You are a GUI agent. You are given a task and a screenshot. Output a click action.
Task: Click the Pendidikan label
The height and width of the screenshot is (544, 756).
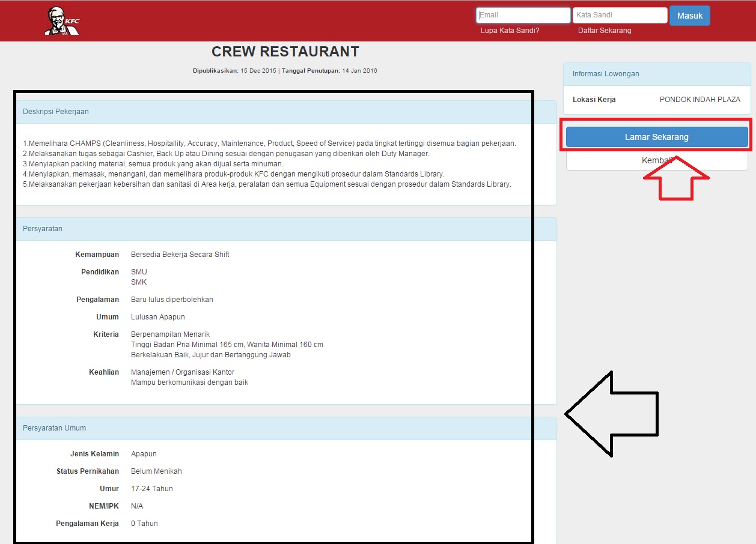pos(100,272)
